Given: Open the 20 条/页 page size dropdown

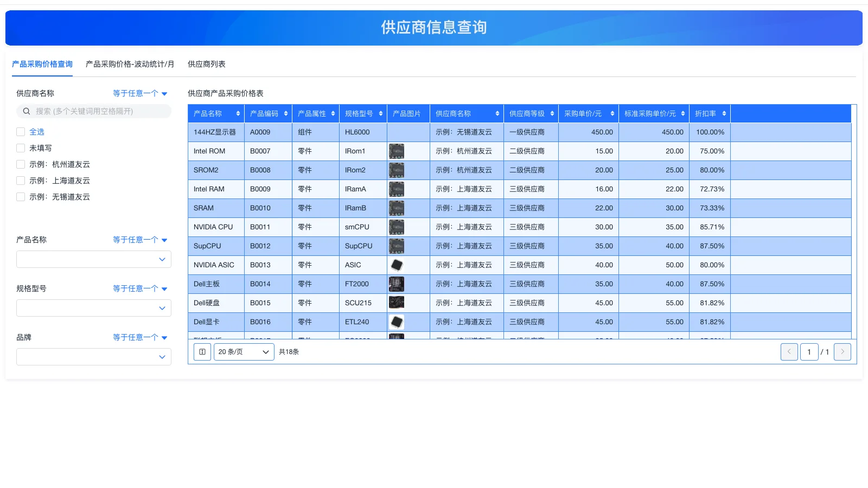Looking at the screenshot, I should pyautogui.click(x=244, y=351).
